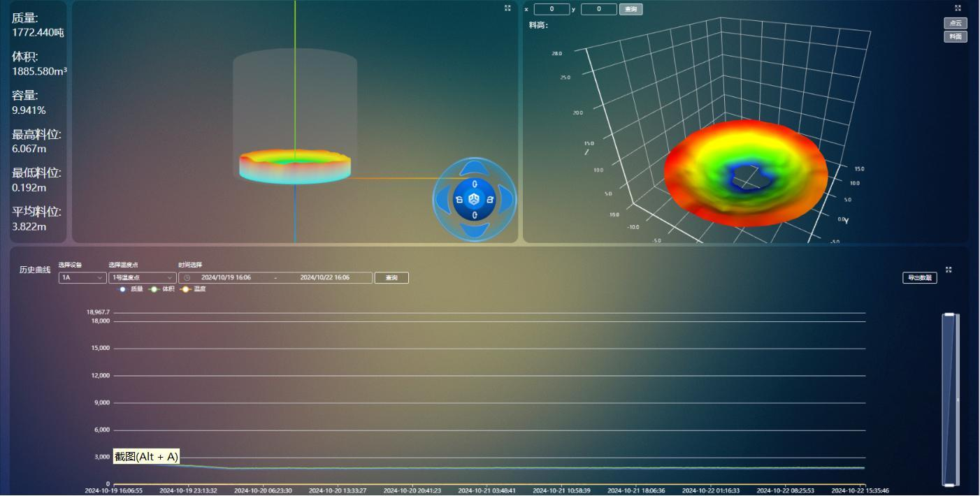Reset view with the center cube icon

[475, 200]
